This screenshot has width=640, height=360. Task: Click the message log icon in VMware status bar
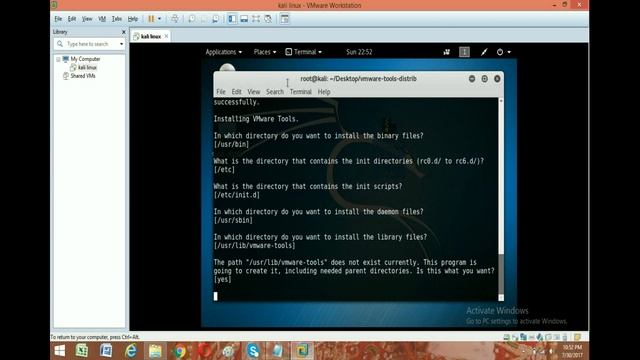coord(578,337)
